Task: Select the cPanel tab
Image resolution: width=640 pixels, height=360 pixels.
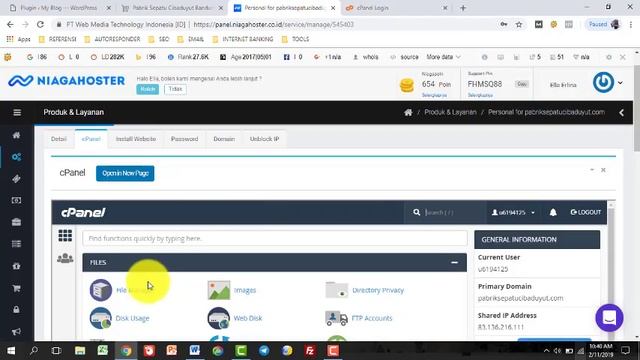Action: tap(91, 139)
